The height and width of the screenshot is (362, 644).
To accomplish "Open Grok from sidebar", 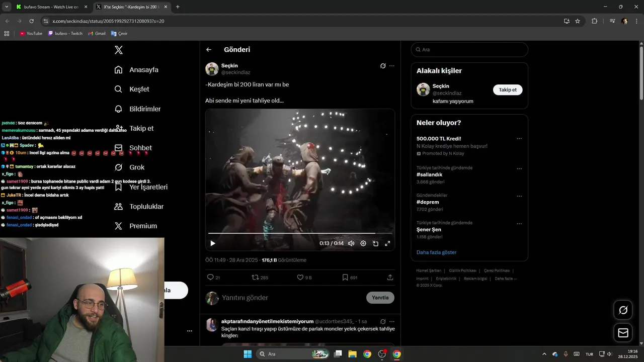I will tap(129, 167).
